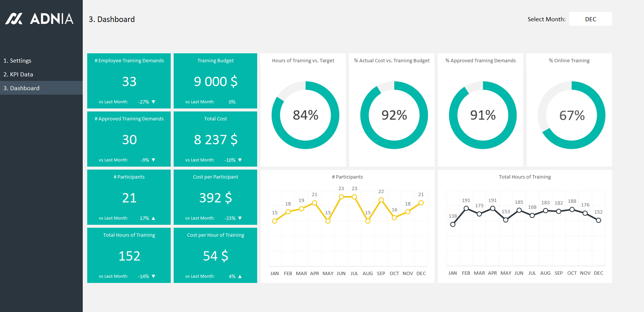Click the 91% Approved Training Demands donut
Viewport: 644px width, 312px height.
pos(483,115)
